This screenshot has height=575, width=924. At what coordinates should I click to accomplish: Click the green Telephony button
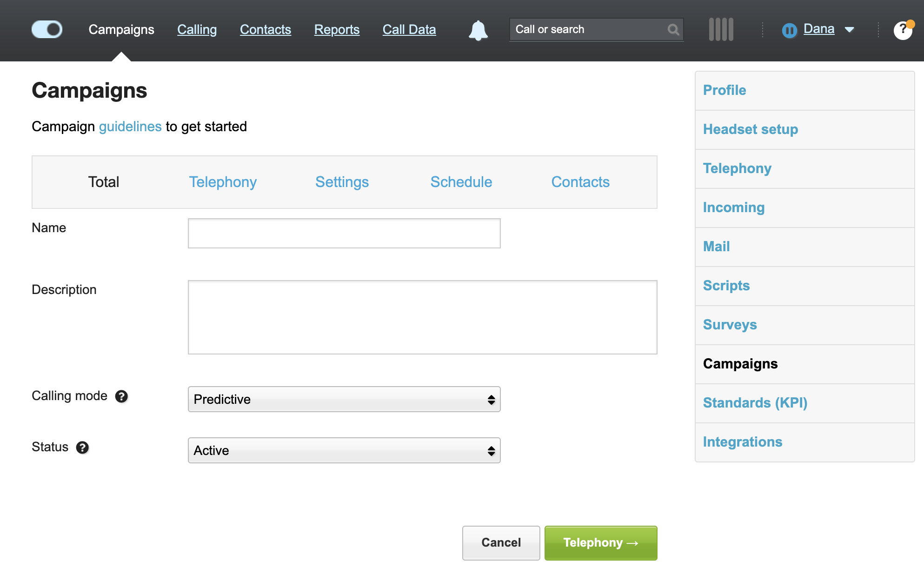600,542
